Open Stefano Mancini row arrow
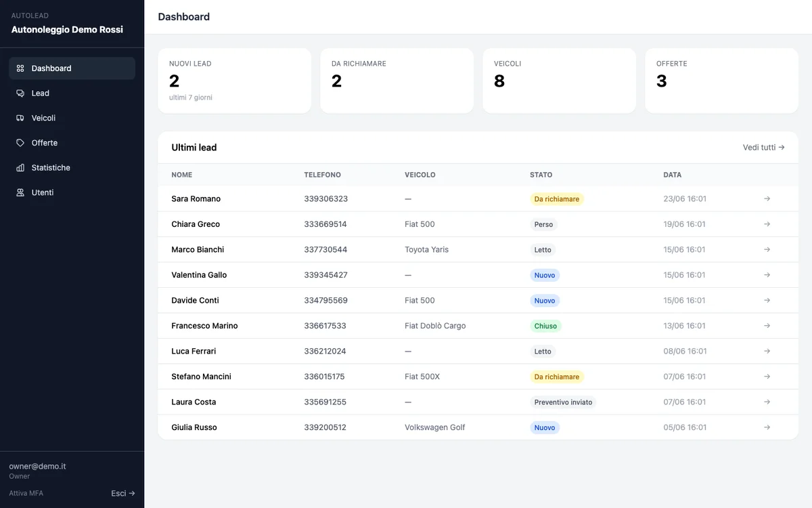812x508 pixels. tap(767, 377)
